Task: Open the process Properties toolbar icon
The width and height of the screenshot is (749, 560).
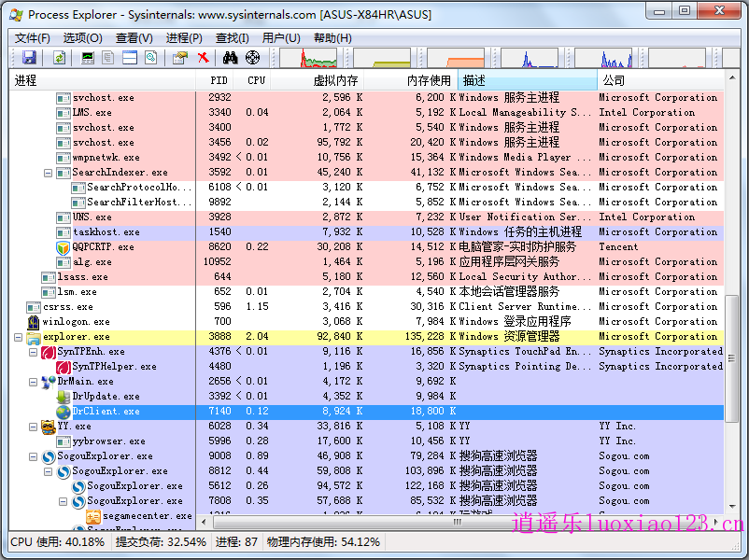Action: pos(180,58)
